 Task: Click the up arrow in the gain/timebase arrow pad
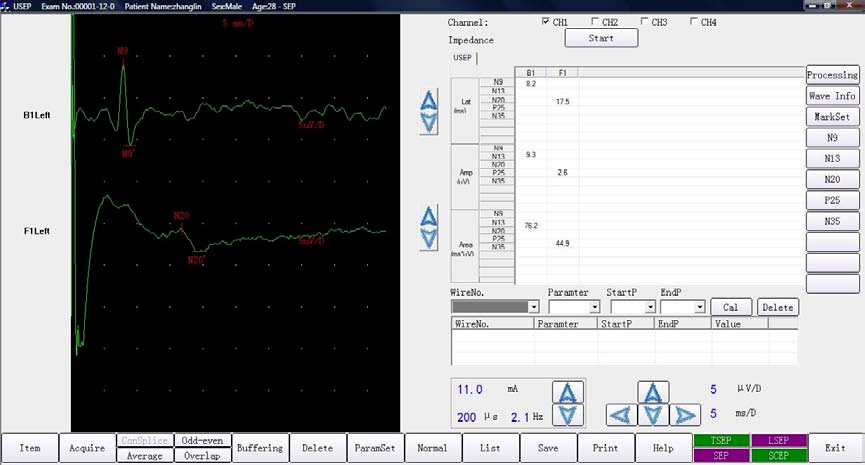click(653, 392)
